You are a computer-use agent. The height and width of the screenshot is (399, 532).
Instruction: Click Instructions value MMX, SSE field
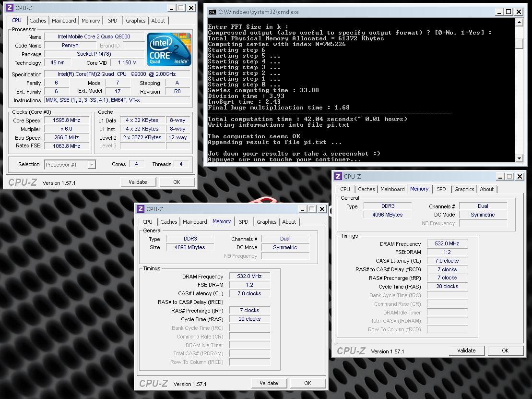(117, 100)
